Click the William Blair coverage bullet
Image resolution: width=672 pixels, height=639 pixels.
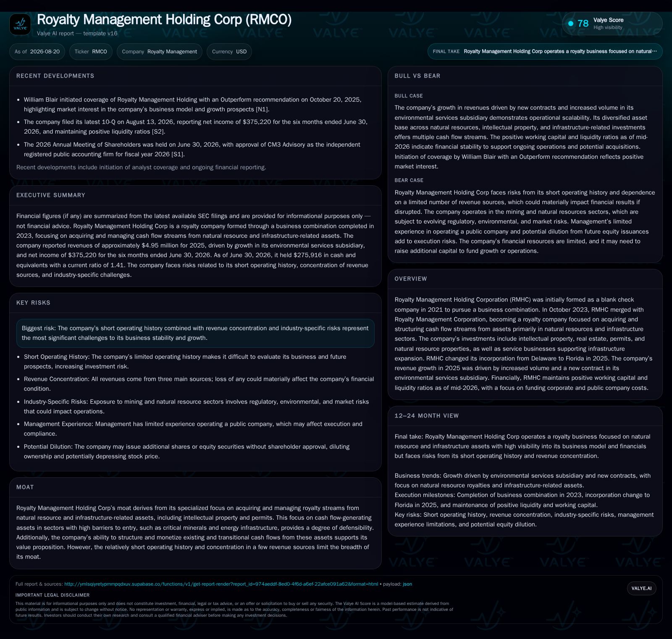click(x=193, y=105)
